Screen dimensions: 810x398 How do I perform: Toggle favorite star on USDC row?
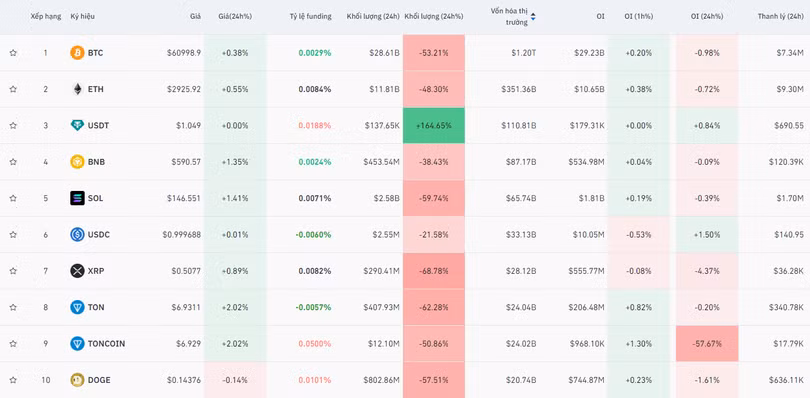point(13,234)
